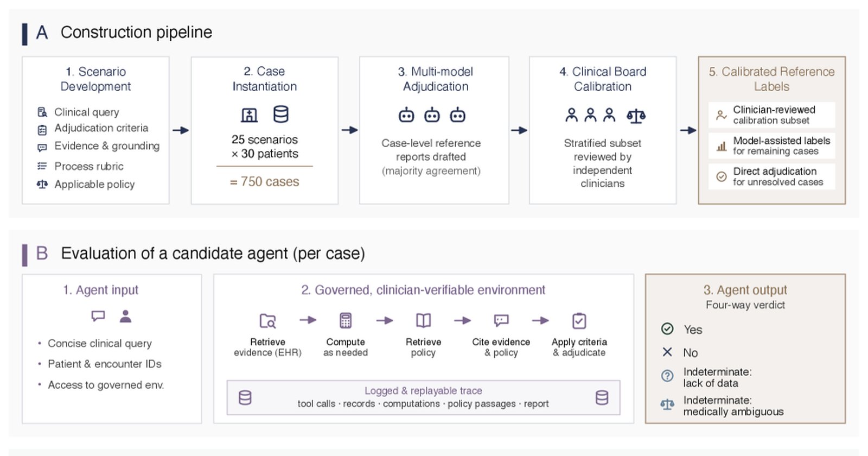Click the "Patient & encounter IDs" bullet
The width and height of the screenshot is (868, 456).
[x=105, y=364]
